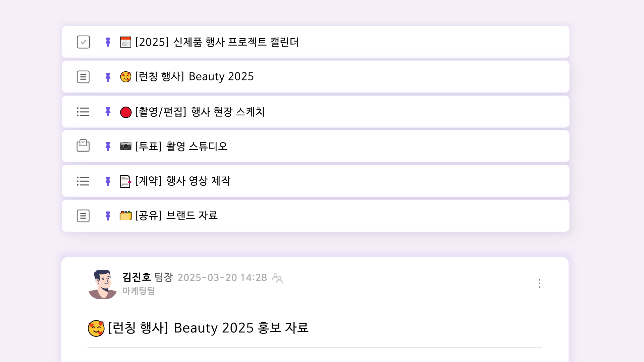Click list icon beside 촬영/편집 행사 현장 스케치
Image resolution: width=644 pixels, height=362 pixels.
[x=83, y=112]
